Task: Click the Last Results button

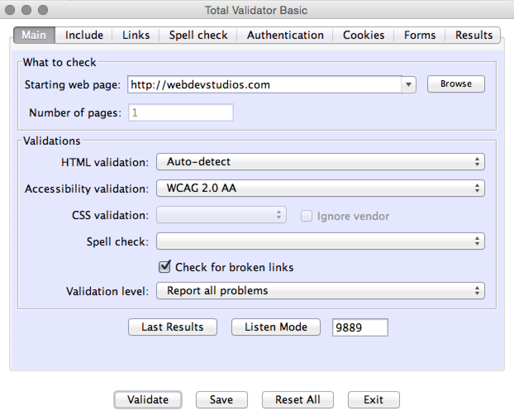Action: pyautogui.click(x=173, y=327)
